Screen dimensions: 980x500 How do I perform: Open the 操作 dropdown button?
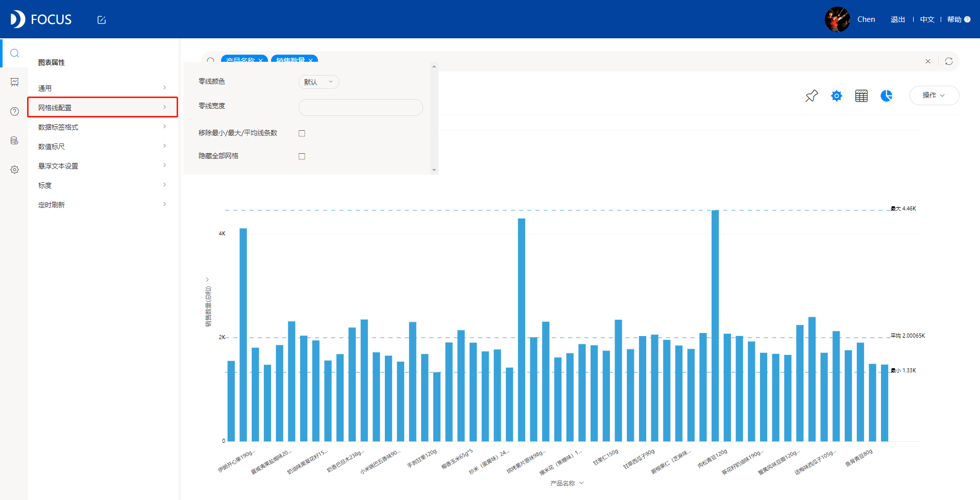click(934, 96)
